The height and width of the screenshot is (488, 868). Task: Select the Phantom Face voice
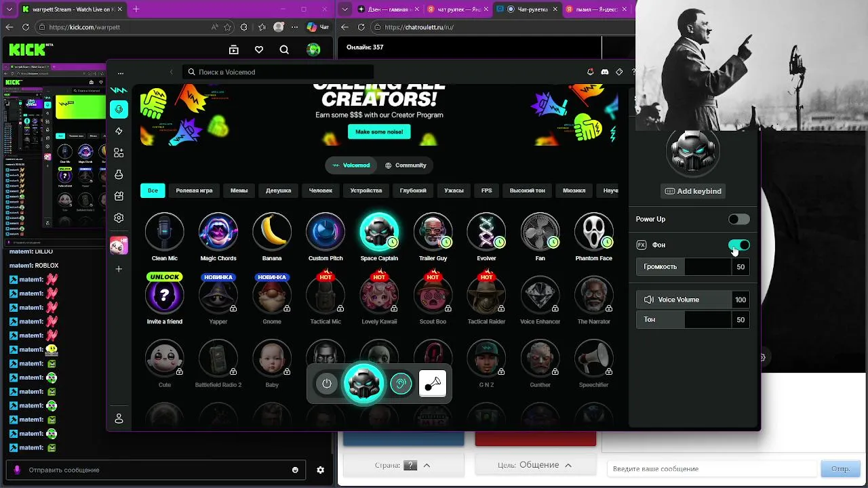point(593,232)
